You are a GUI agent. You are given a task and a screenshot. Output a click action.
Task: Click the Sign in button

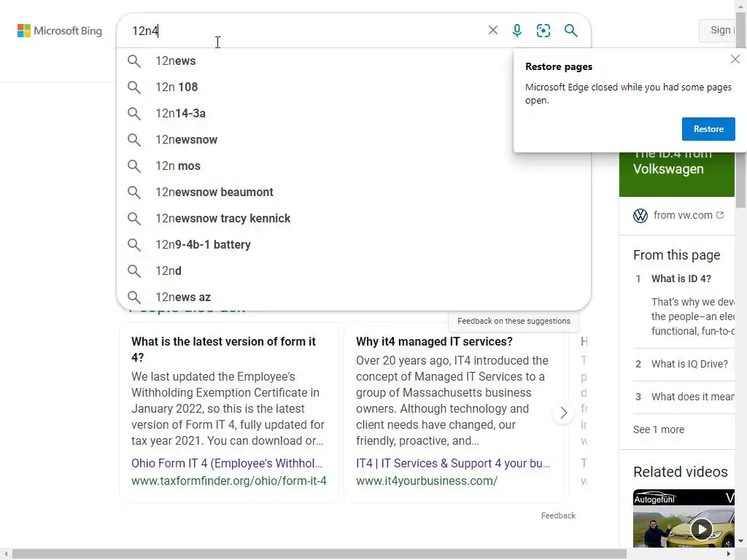[x=719, y=31]
